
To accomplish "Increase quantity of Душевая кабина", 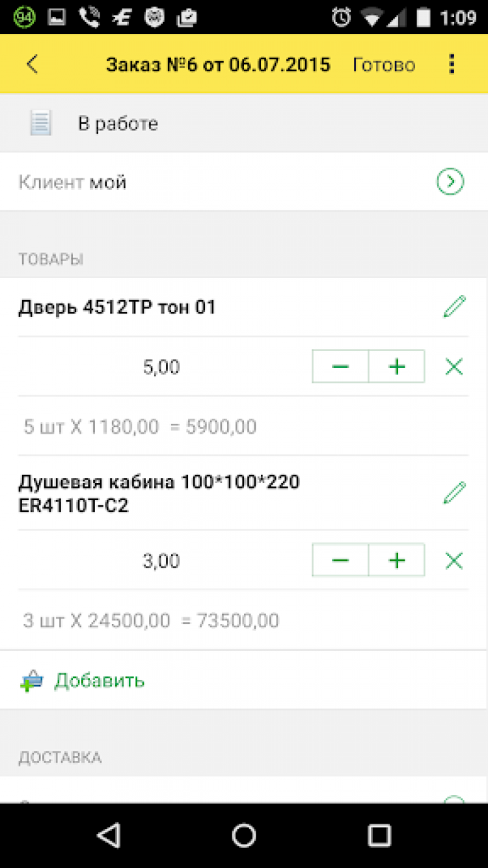I will [x=396, y=561].
